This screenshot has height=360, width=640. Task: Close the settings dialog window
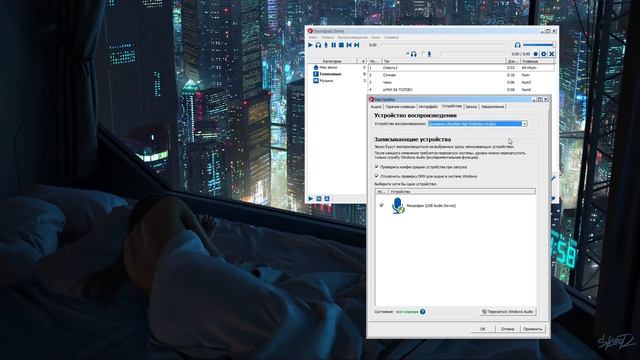(x=546, y=99)
